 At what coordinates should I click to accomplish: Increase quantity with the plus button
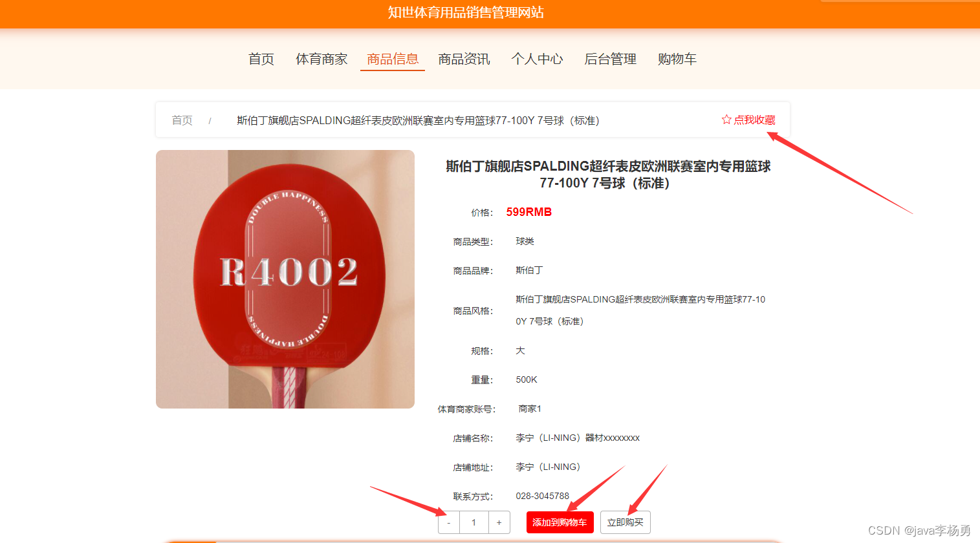point(499,522)
